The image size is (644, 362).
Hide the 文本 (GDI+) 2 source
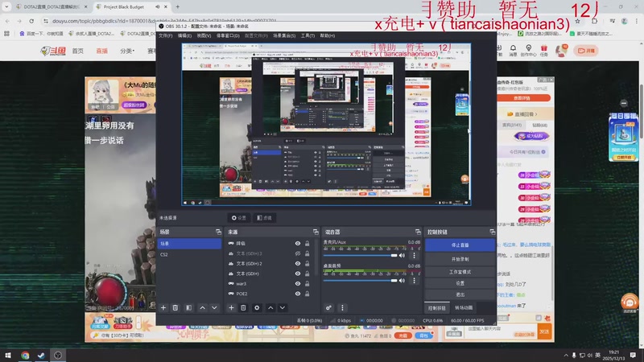pos(298,264)
